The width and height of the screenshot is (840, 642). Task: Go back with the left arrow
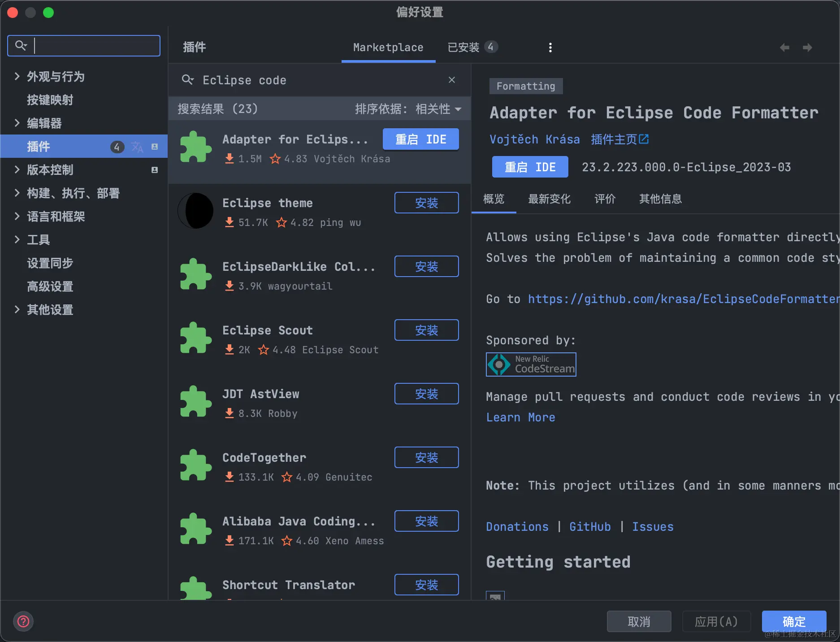coord(784,48)
